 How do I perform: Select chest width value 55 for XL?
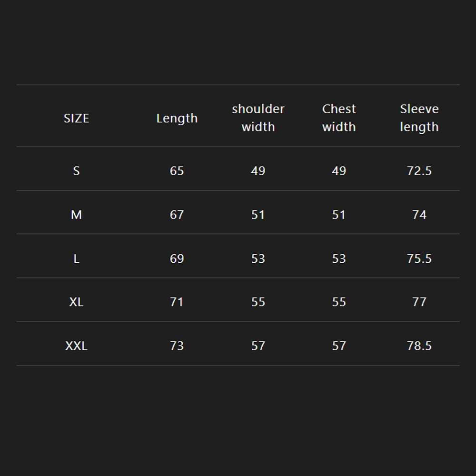(x=339, y=302)
